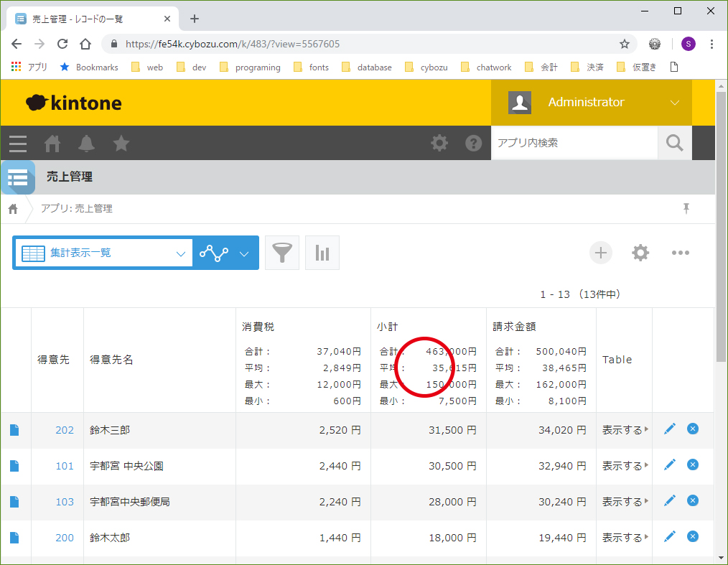The width and height of the screenshot is (728, 565).
Task: Click the search magnifier button
Action: [x=675, y=143]
